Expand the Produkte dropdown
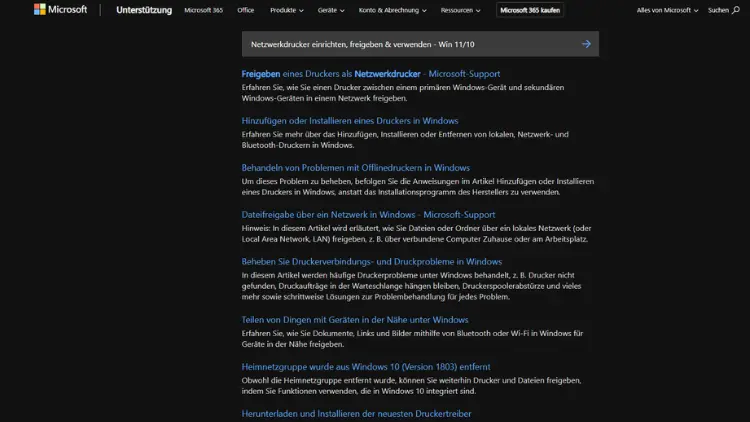750x422 pixels. point(287,10)
